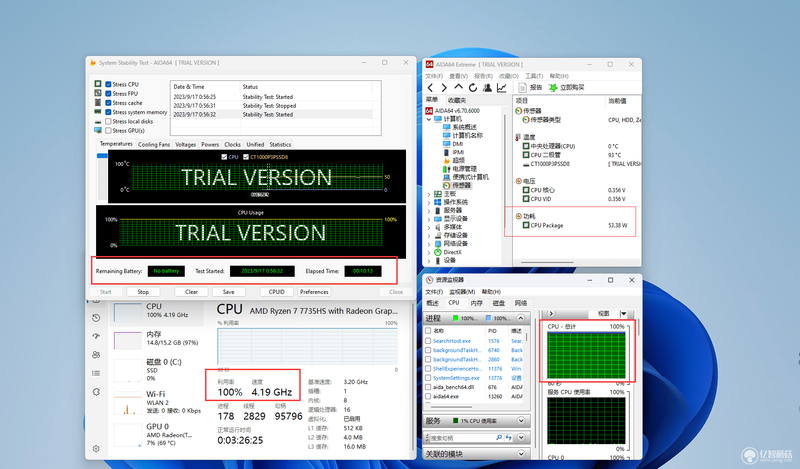
Task: Click the blue slider beside temperature graph
Action: pyautogui.click(x=102, y=156)
